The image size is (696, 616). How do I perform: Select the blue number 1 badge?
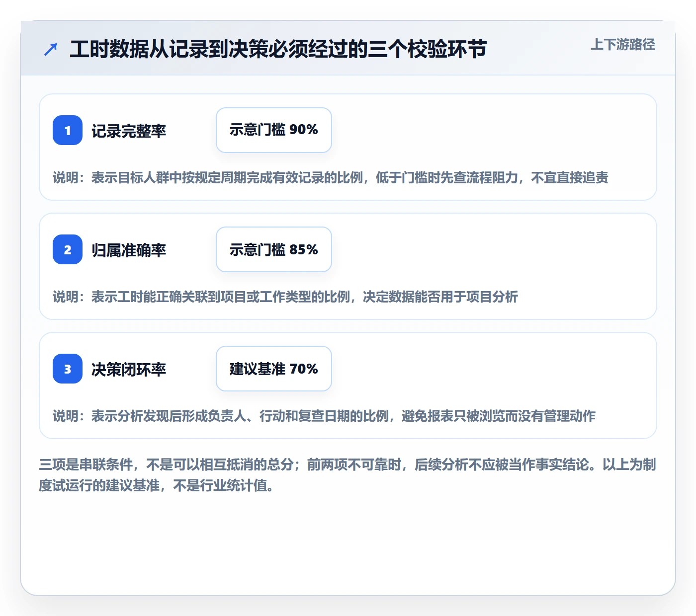point(68,130)
